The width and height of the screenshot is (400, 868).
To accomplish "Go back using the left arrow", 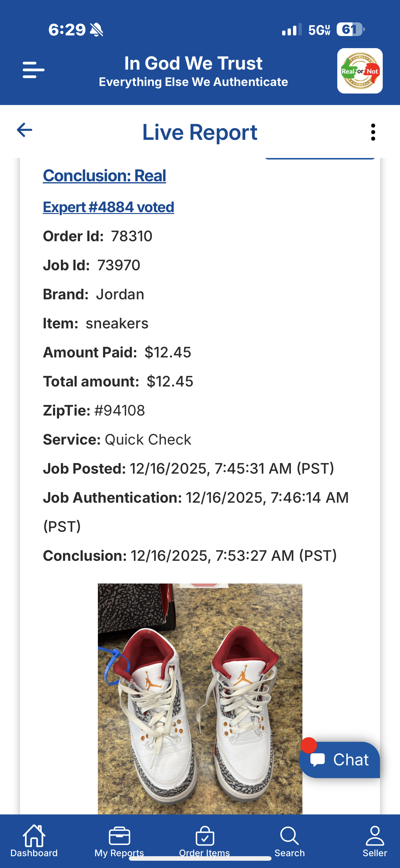I will [x=25, y=130].
